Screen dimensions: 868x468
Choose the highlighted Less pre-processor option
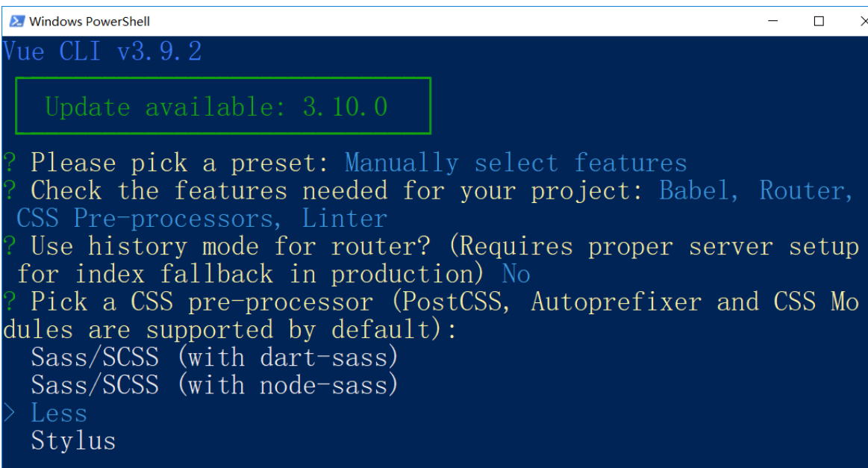coord(59,414)
